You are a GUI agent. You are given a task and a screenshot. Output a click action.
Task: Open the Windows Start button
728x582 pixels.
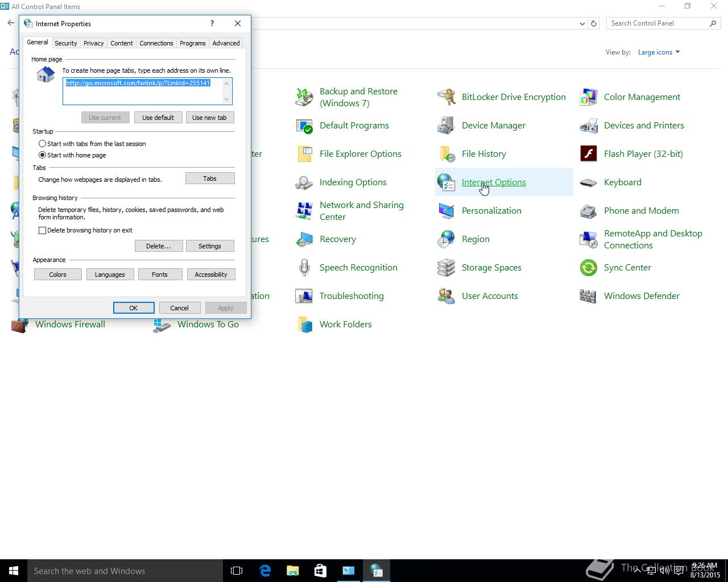click(14, 571)
